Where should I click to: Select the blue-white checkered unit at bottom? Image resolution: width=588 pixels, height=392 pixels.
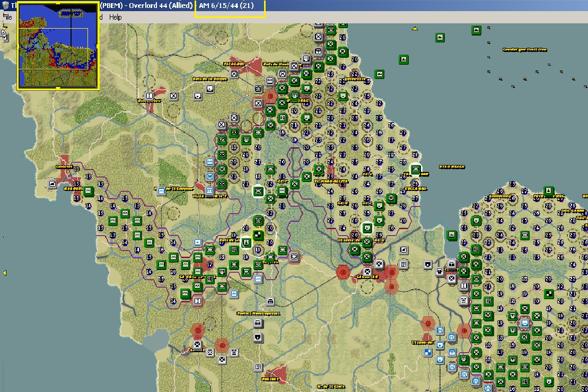point(428,353)
